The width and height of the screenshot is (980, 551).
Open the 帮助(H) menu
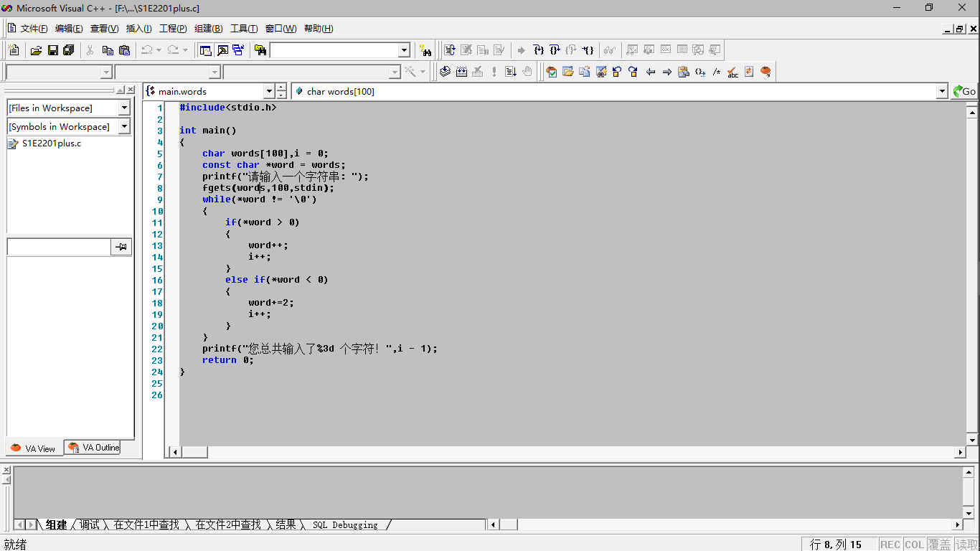(x=319, y=29)
